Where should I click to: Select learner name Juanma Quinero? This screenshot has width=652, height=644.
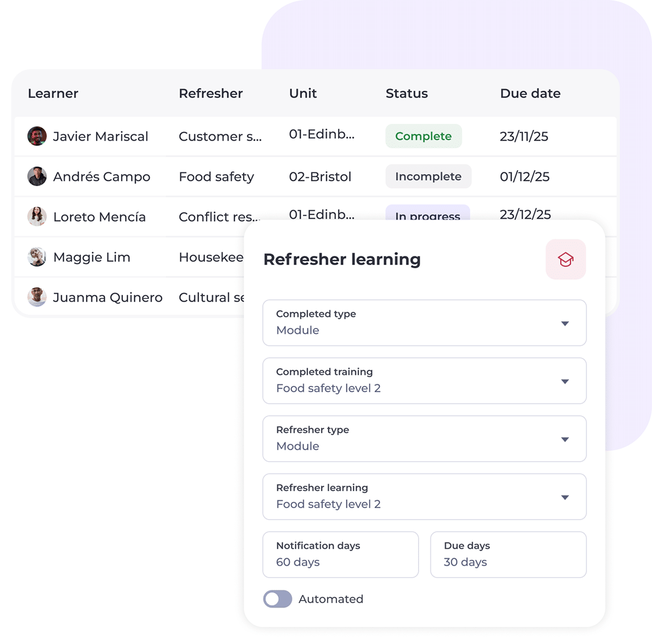click(x=108, y=297)
